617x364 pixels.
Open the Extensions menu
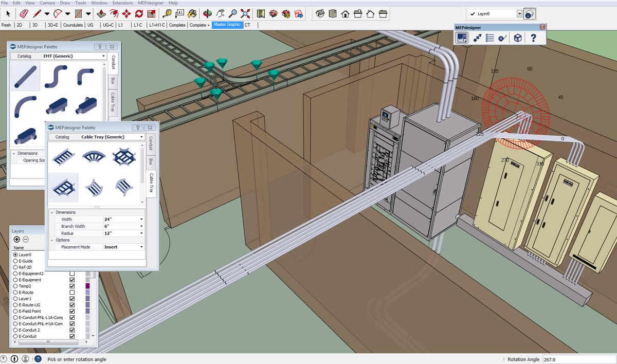[123, 3]
